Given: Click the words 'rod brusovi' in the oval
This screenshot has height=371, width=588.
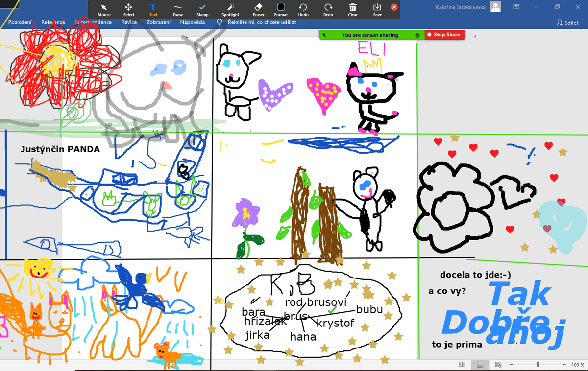Looking at the screenshot, I should point(316,303).
